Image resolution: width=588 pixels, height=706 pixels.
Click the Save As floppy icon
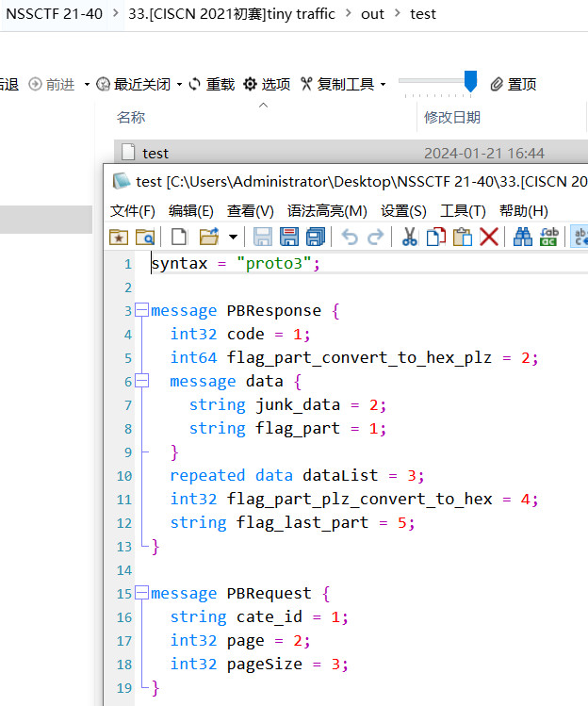click(x=289, y=237)
